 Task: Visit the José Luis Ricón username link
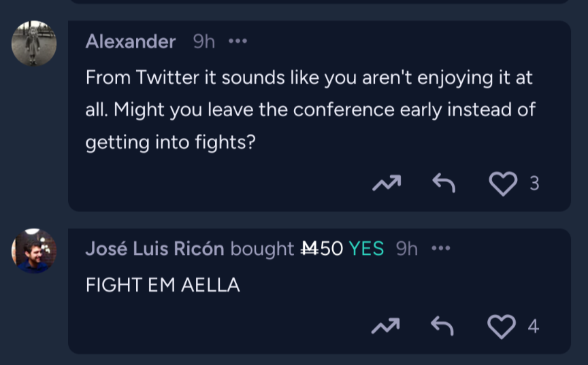(154, 249)
